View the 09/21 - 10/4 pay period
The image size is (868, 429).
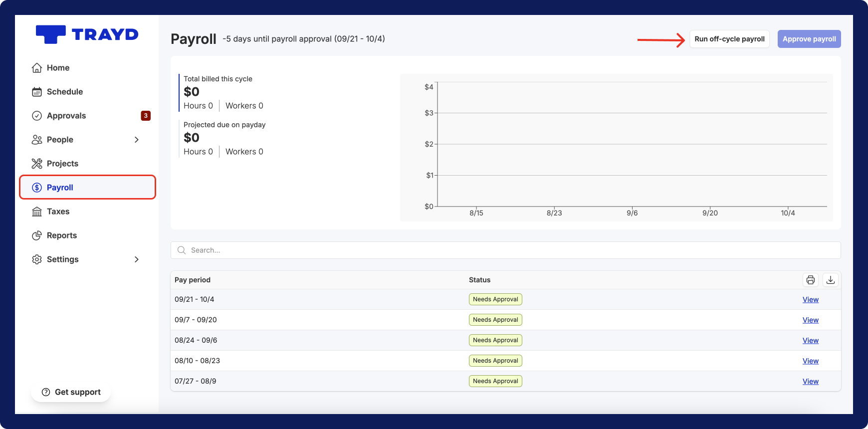811,300
